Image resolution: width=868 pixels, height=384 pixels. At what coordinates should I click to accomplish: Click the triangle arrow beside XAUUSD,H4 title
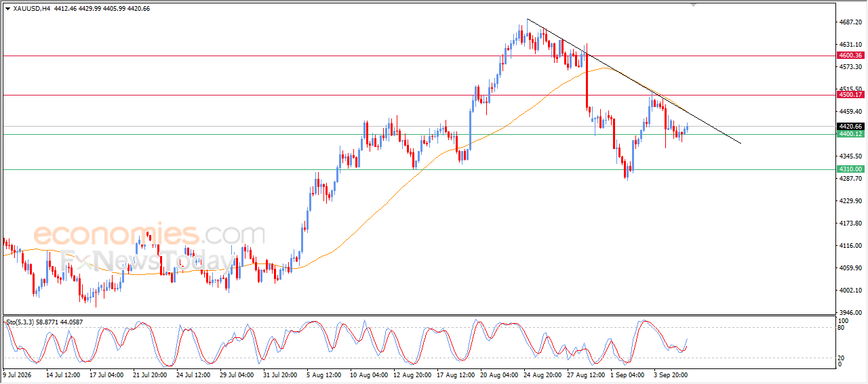coord(7,8)
